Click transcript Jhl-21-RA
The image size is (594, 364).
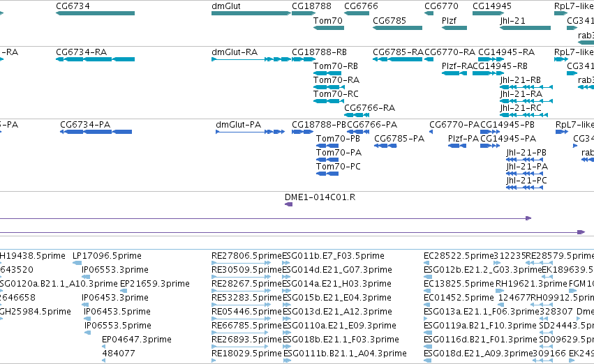click(521, 94)
